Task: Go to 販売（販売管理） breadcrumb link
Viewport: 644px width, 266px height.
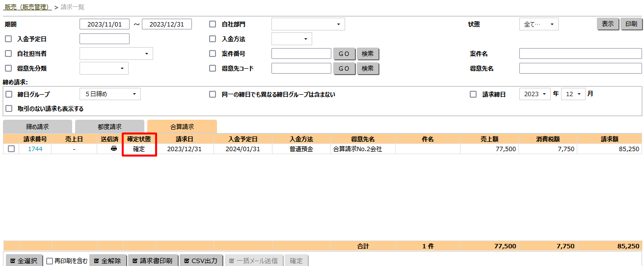Action: pyautogui.click(x=27, y=7)
